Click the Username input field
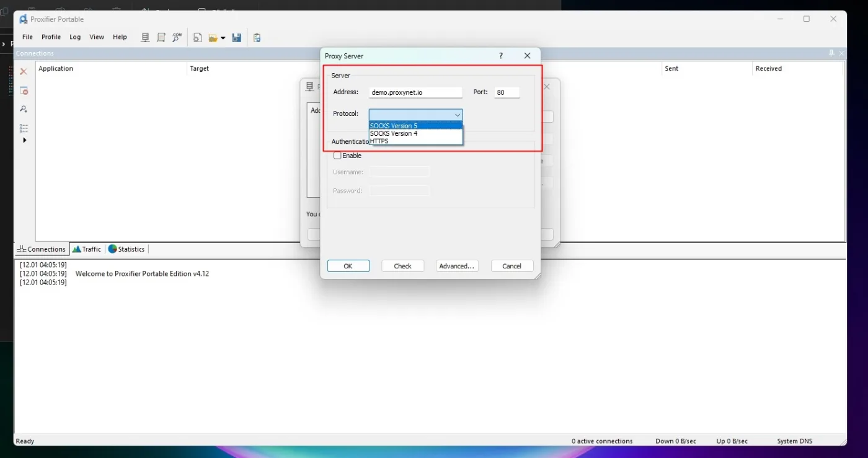Image resolution: width=868 pixels, height=458 pixels. [x=399, y=172]
